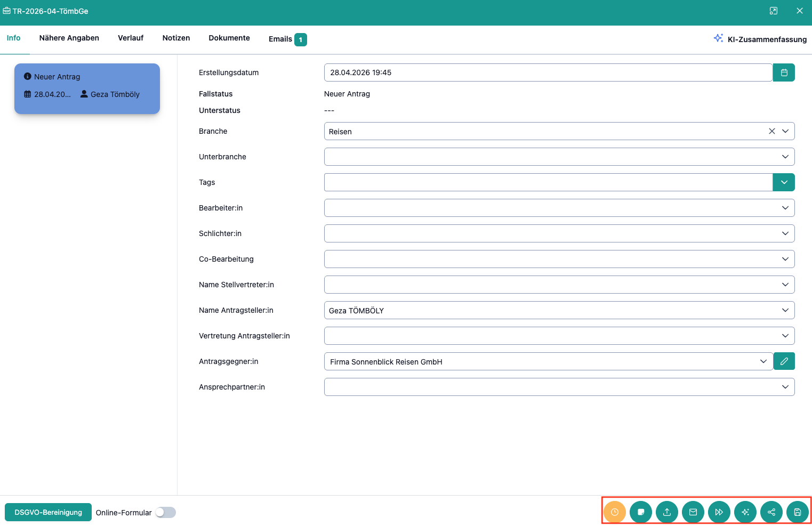Click the orange clock reminder button
The height and width of the screenshot is (526, 812).
pyautogui.click(x=615, y=512)
